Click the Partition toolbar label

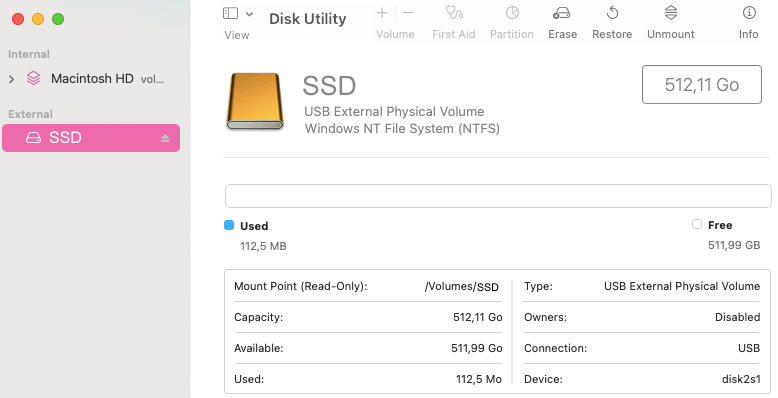click(512, 34)
